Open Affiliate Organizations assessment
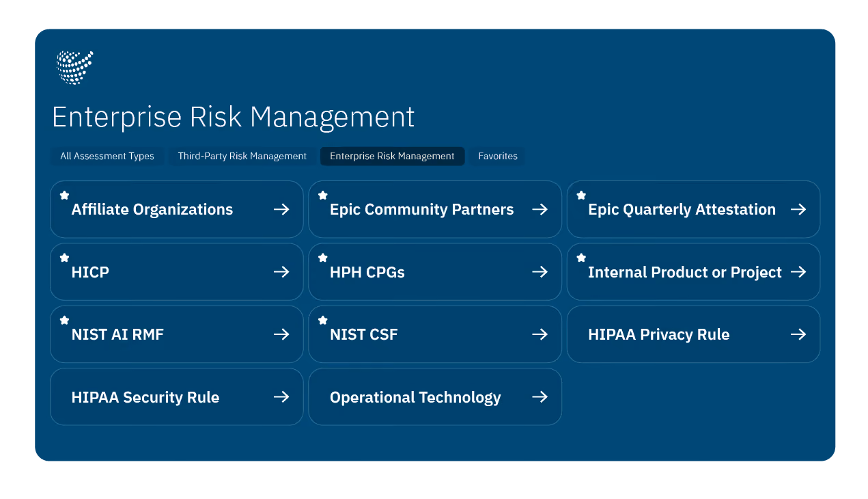The image size is (868, 499). coord(176,209)
